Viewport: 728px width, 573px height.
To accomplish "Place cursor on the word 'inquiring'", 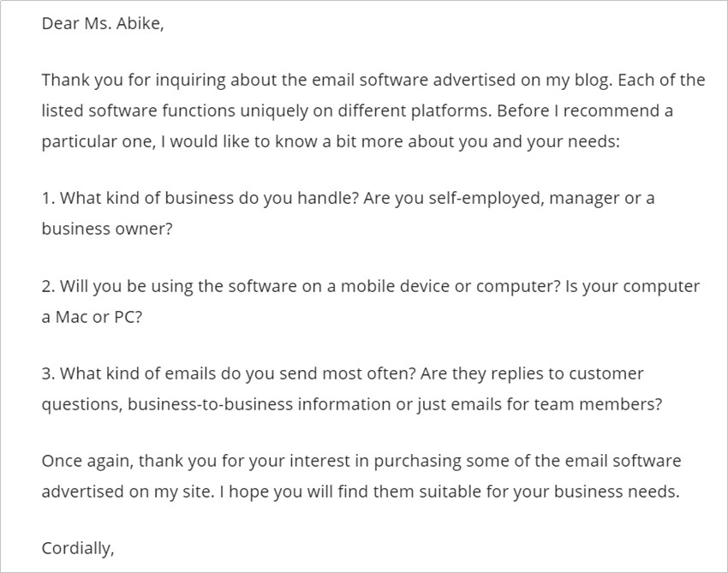I will (190, 81).
